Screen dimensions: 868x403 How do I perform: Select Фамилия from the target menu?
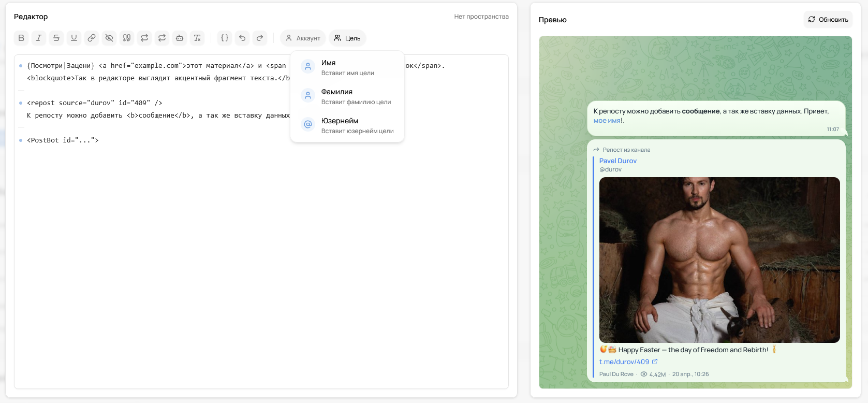tap(347, 96)
